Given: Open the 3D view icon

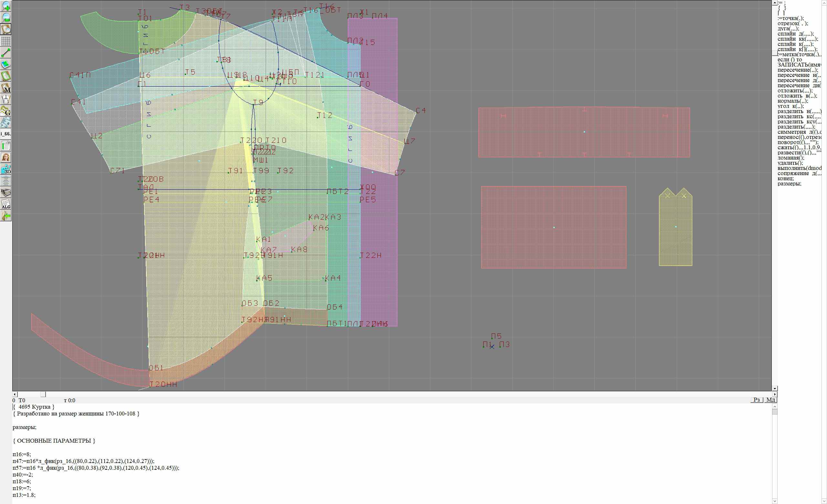Looking at the screenshot, I should (x=6, y=169).
